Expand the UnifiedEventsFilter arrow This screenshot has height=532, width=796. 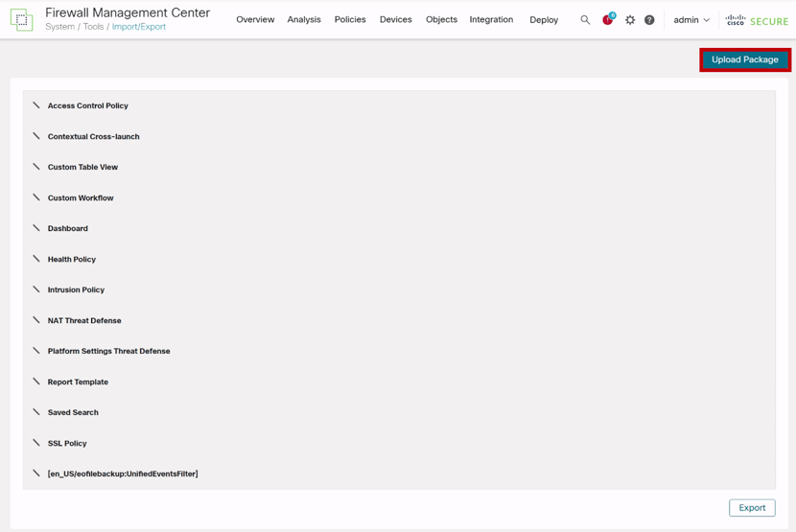tap(36, 474)
